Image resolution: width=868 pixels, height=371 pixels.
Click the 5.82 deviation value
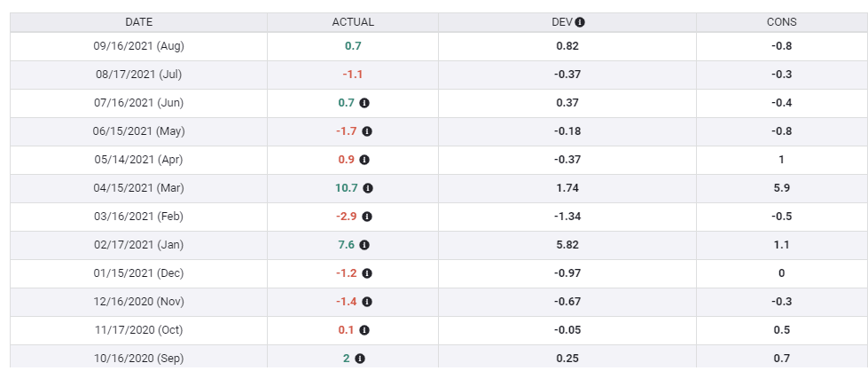tap(567, 245)
